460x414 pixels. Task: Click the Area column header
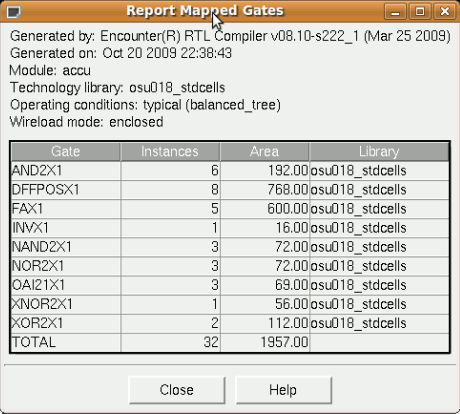point(265,152)
